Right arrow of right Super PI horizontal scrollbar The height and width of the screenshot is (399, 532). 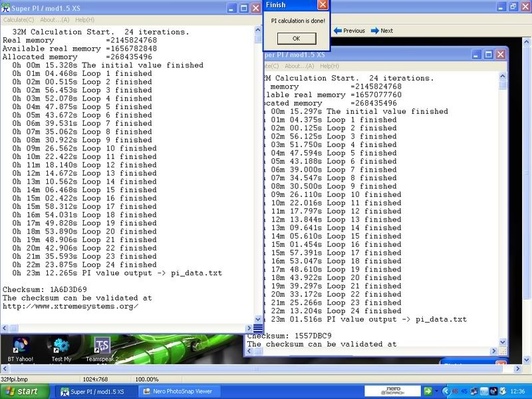point(493,351)
